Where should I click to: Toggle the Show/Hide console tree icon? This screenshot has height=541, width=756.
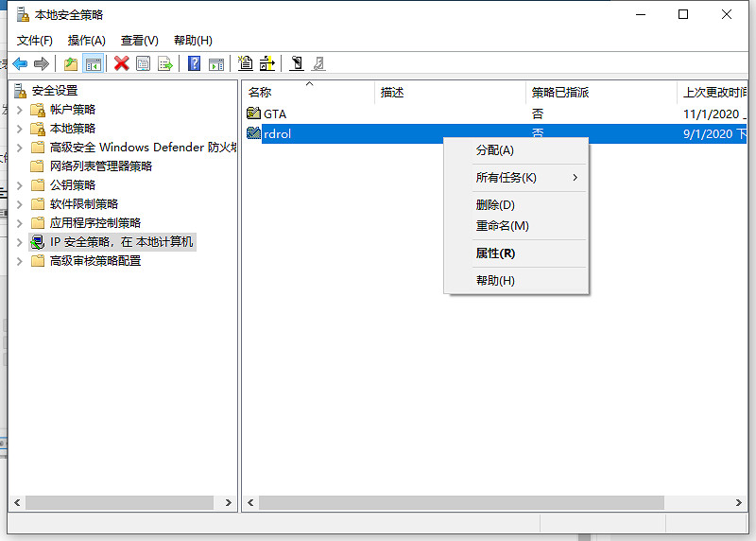[93, 63]
